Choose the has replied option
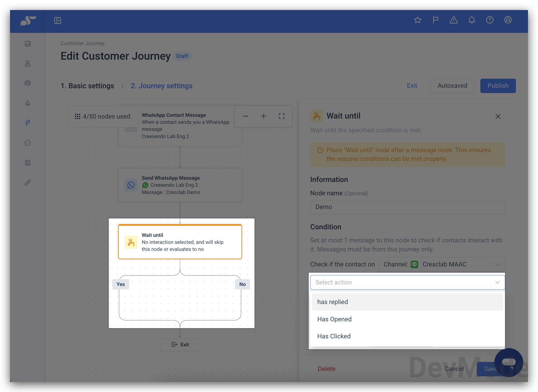538x392 pixels. (x=408, y=302)
